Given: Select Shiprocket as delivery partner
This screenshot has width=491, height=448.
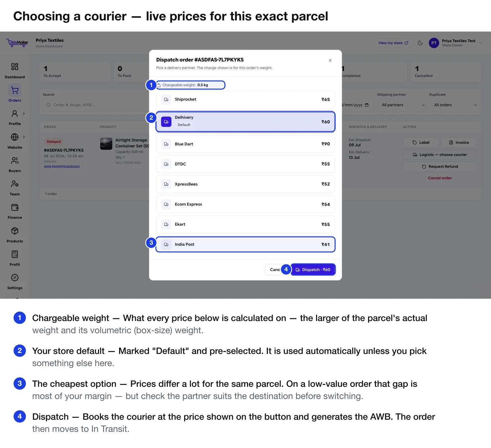Looking at the screenshot, I should pos(245,99).
